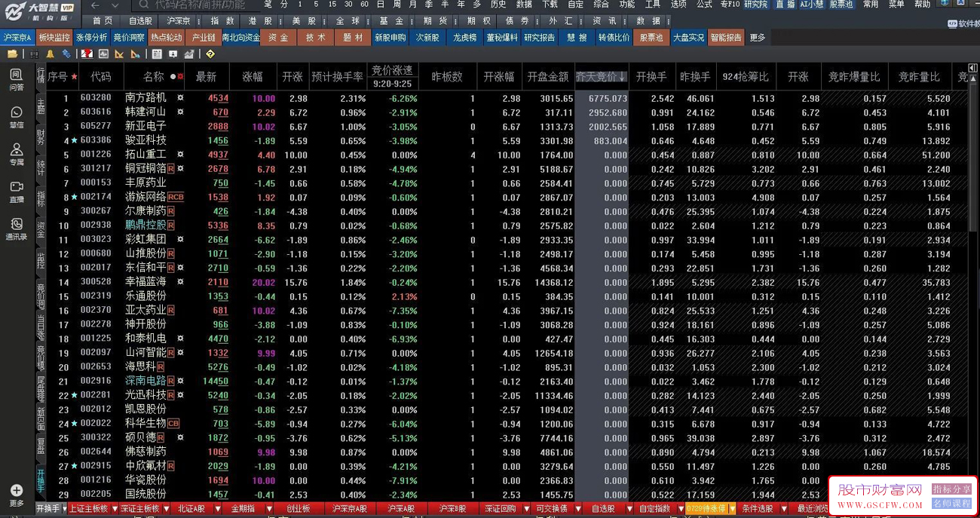Click the trend chart icon in the toolbar

click(x=189, y=54)
